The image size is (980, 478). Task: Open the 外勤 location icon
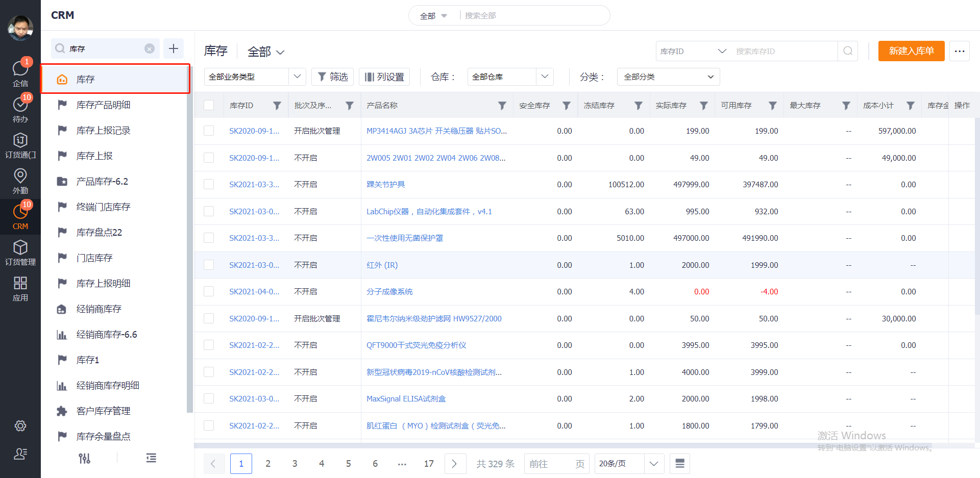[x=20, y=181]
